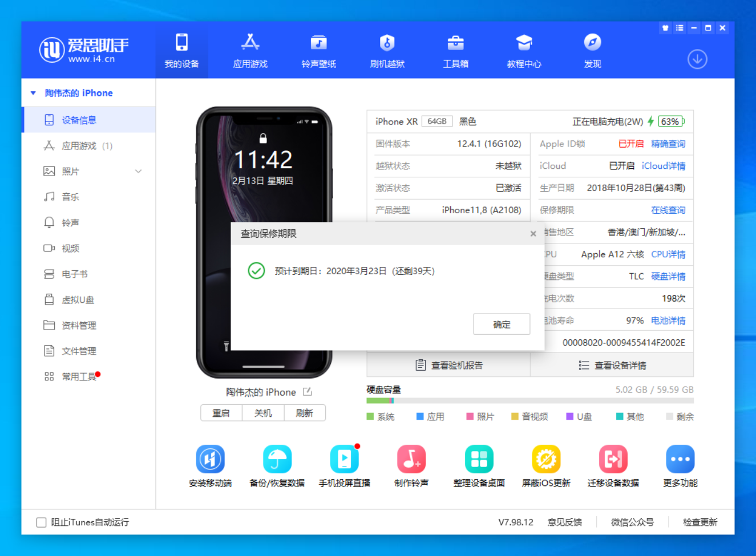Collapse the 陶伟杰的 iPhone device tree
Image resolution: width=756 pixels, height=556 pixels.
[x=33, y=93]
